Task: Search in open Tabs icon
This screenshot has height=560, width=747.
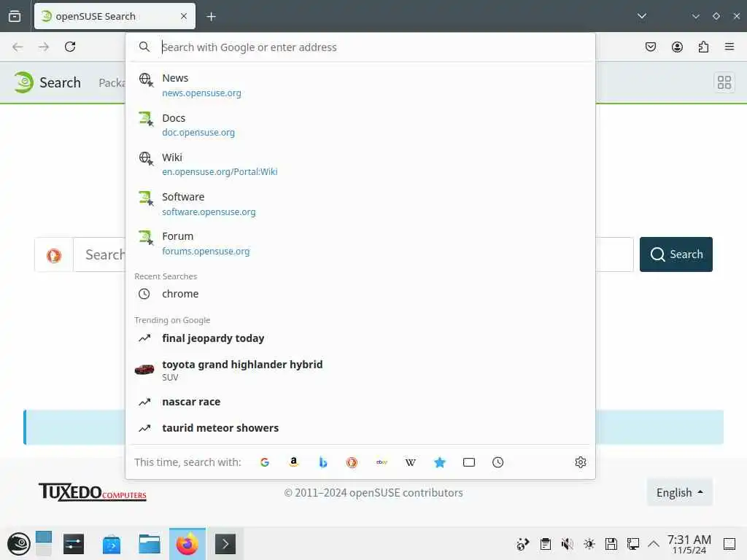Action: [469, 462]
